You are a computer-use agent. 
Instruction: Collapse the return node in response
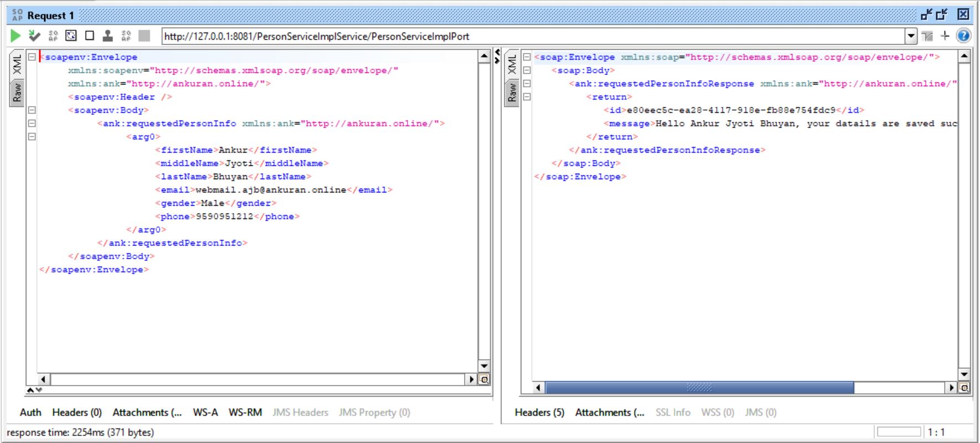click(x=527, y=97)
